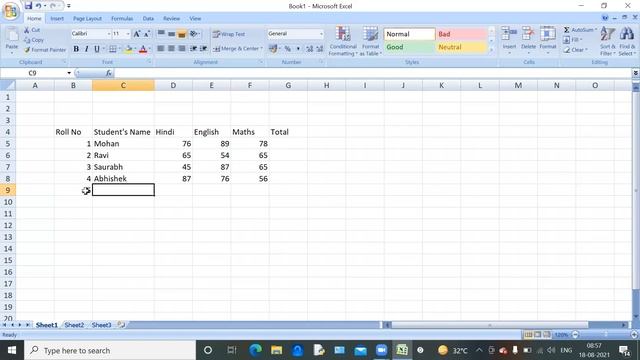The width and height of the screenshot is (640, 360).
Task: Open Fill Color paint bucket
Action: (x=129, y=49)
